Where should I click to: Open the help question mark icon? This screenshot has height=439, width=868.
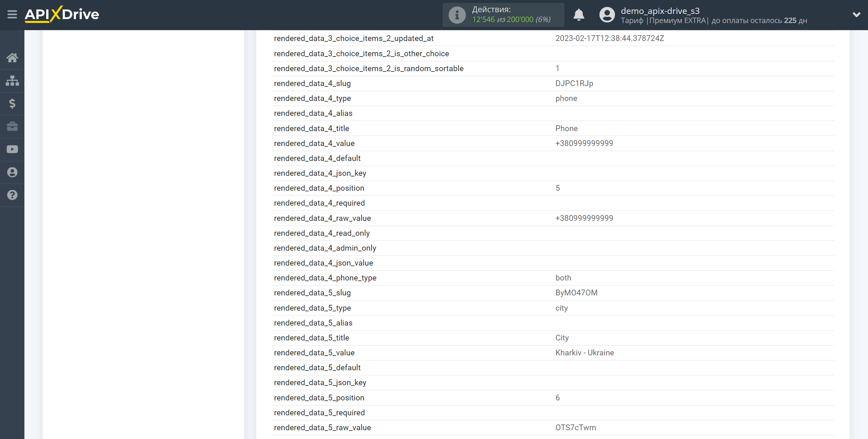tap(12, 195)
